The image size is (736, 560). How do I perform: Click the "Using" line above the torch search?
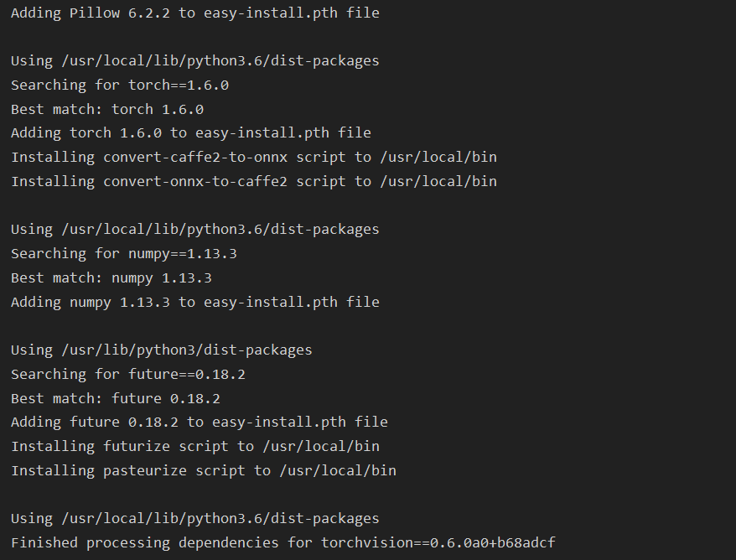(194, 60)
